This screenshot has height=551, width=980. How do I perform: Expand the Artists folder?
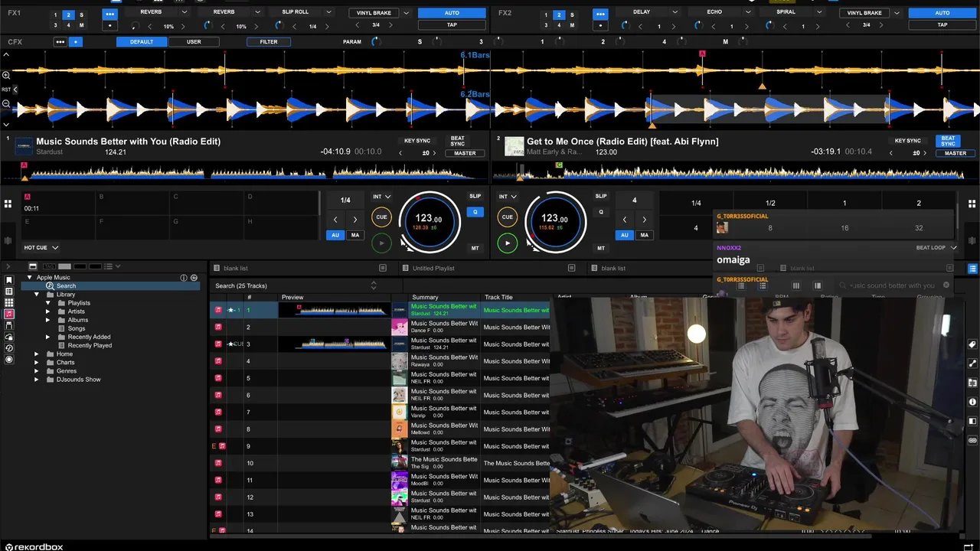click(x=47, y=311)
